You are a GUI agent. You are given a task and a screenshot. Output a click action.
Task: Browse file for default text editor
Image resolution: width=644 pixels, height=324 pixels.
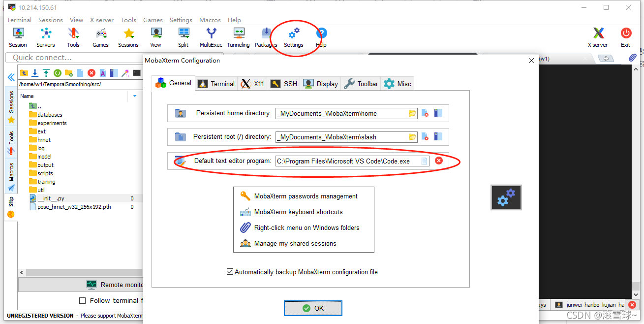pyautogui.click(x=424, y=161)
